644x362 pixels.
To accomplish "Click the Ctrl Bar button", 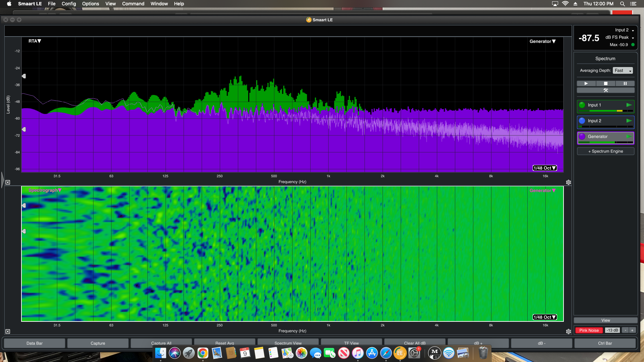I will [x=605, y=343].
